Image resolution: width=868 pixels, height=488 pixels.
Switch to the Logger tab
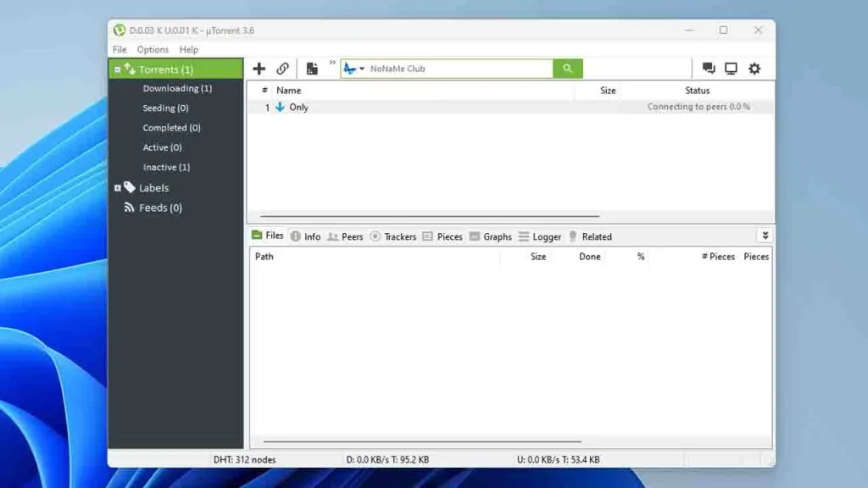[x=540, y=236]
